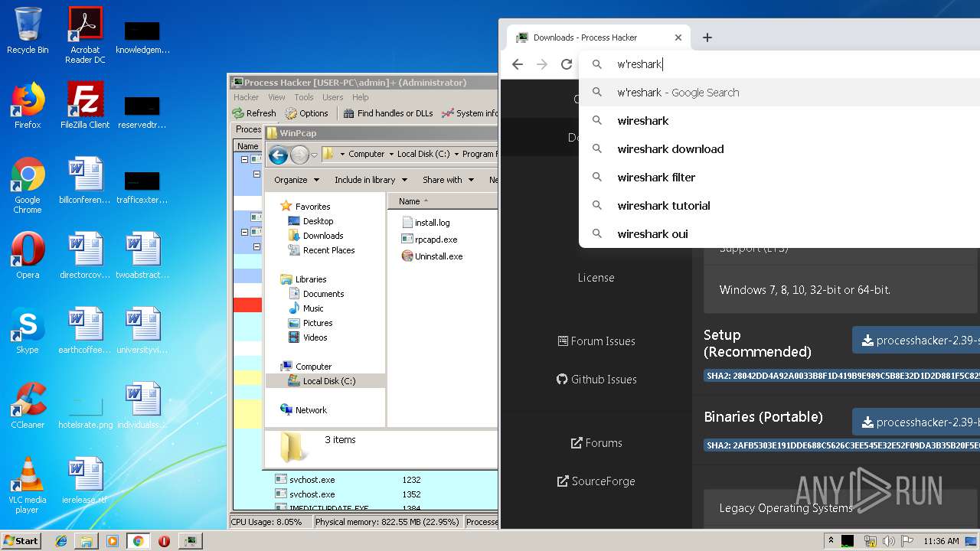Collapse top process tree node in Process Hacker
This screenshot has width=980, height=551.
pos(244,159)
